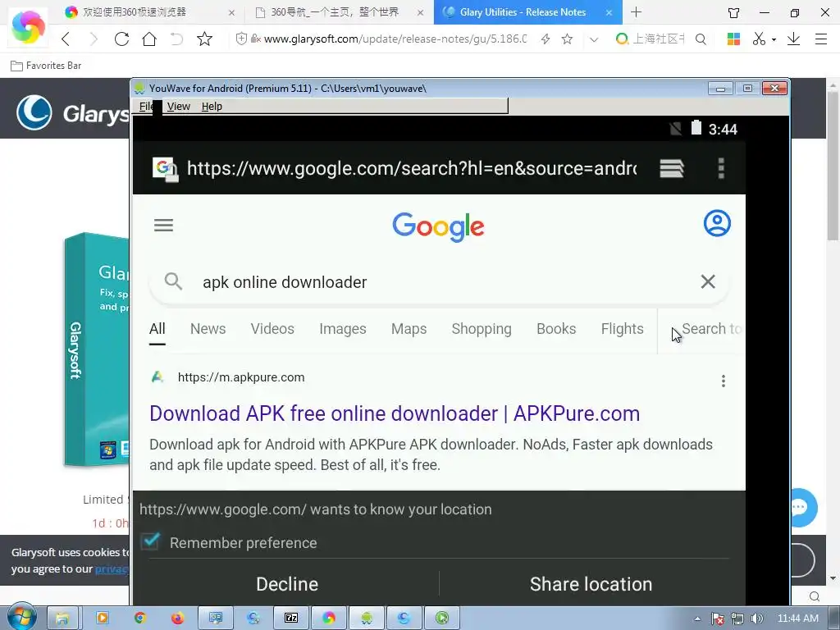Viewport: 840px width, 630px height.
Task: Click the favorites star left of address bar
Action: pyautogui.click(x=204, y=39)
